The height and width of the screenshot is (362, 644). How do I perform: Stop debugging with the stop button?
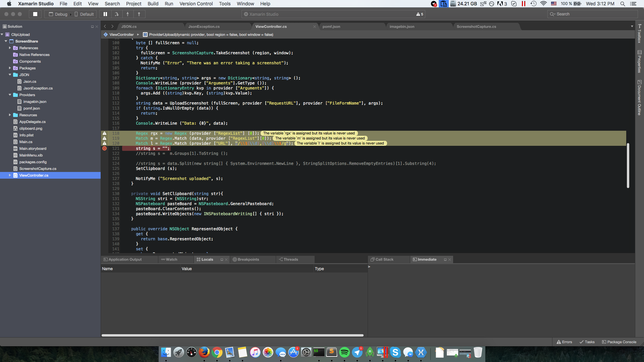pyautogui.click(x=35, y=14)
